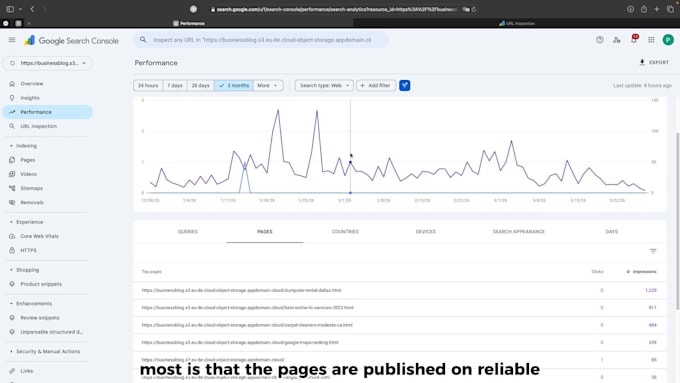Click the browser reload button
This screenshot has height=383, width=680.
pos(474,9)
